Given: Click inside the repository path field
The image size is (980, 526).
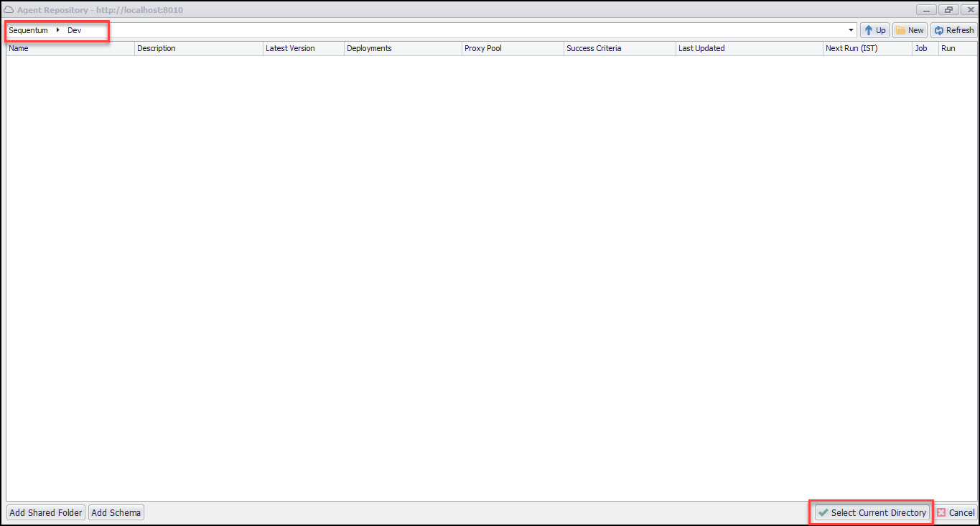Looking at the screenshot, I should [431, 29].
